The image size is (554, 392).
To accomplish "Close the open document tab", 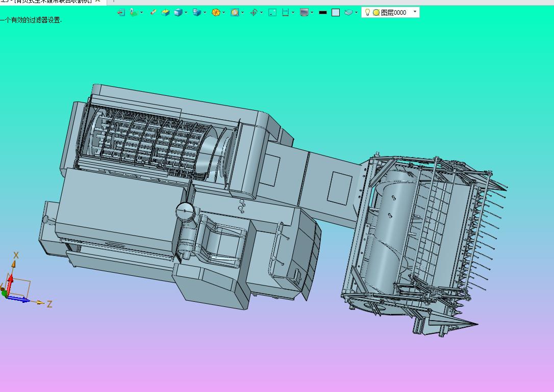I will coord(98,1).
